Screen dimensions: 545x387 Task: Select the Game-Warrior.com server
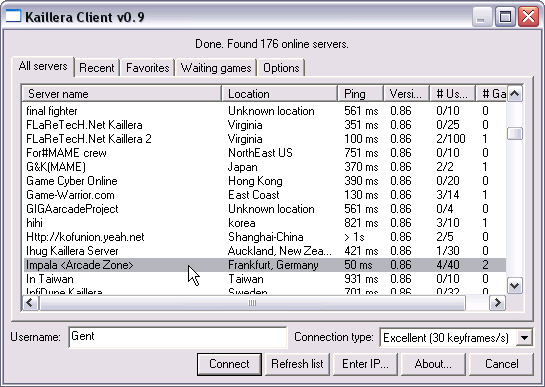(x=264, y=195)
